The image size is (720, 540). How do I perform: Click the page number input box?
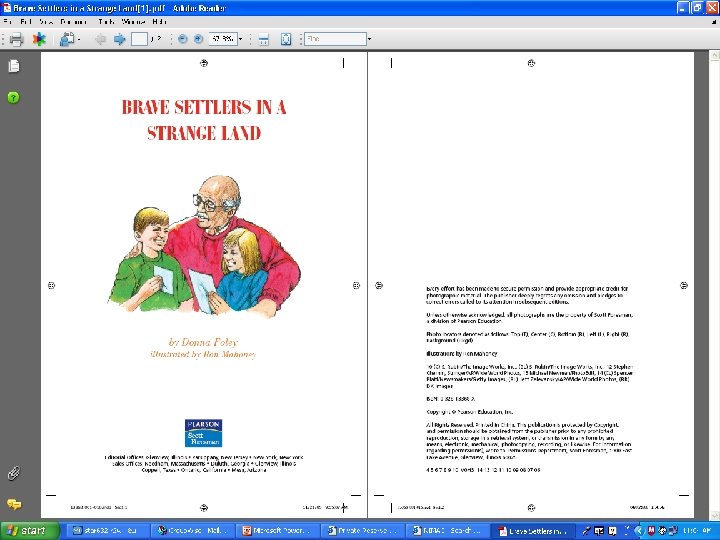[139, 39]
